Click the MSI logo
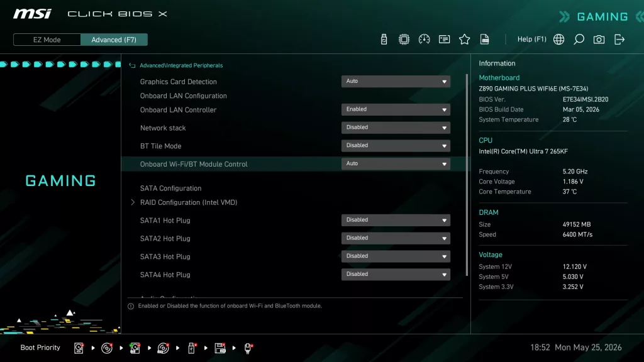 (32, 14)
